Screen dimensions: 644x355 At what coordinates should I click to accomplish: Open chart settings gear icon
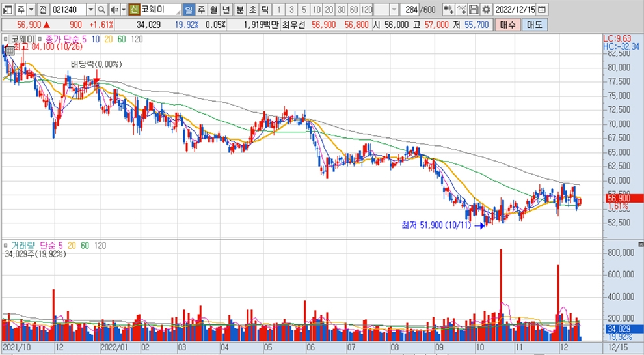click(x=485, y=10)
